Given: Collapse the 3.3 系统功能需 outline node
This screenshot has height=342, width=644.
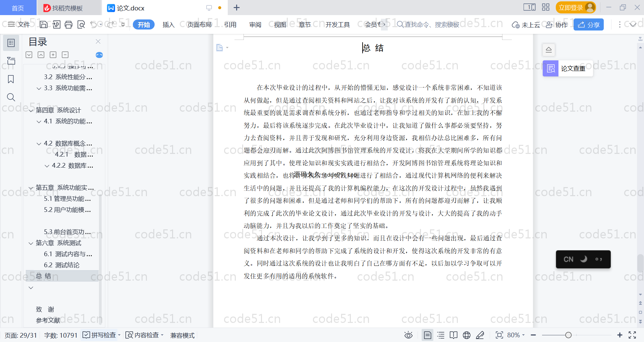Looking at the screenshot, I should pos(39,89).
